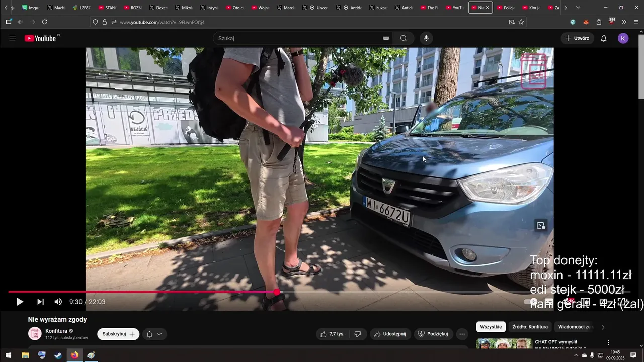Open the on-screen keyboard in search box
644x362 pixels.
(386, 38)
